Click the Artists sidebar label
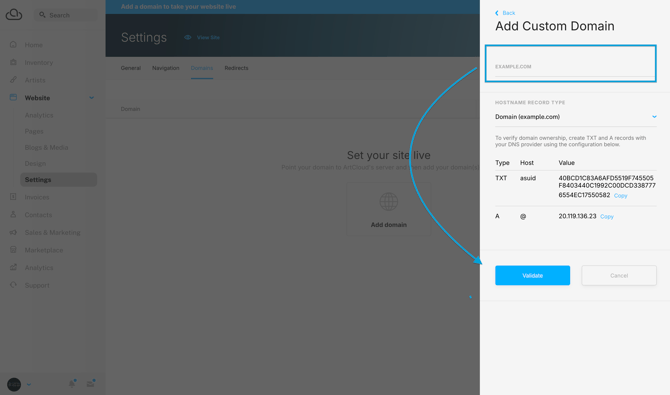670x395 pixels. point(35,80)
